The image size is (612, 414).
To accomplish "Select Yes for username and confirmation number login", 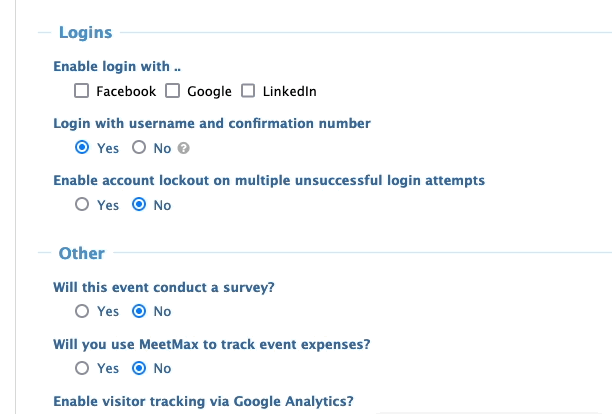I will tap(83, 148).
